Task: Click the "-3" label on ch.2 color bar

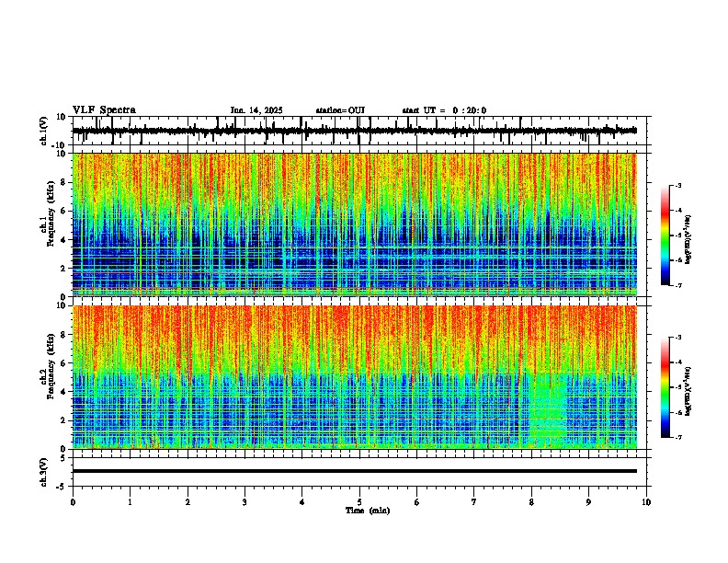Action: point(678,338)
